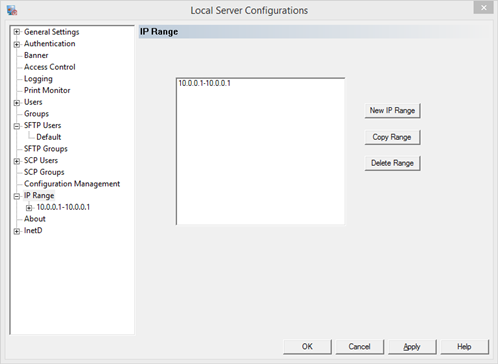Select Default under SFTP Users

pyautogui.click(x=49, y=137)
